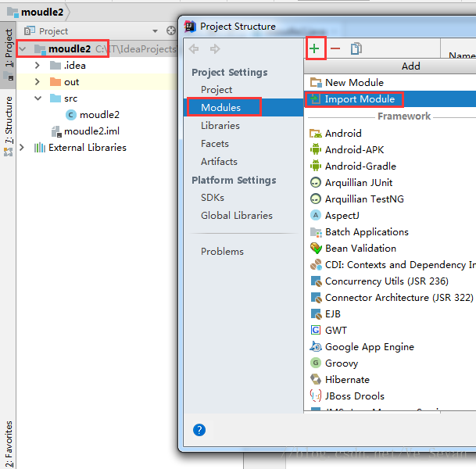Select Arquillian JUnit framework
This screenshot has width=476, height=469.
point(390,182)
